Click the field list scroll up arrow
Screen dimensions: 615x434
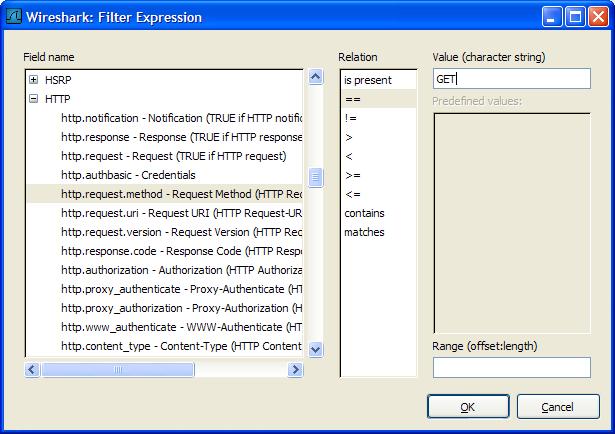point(316,76)
